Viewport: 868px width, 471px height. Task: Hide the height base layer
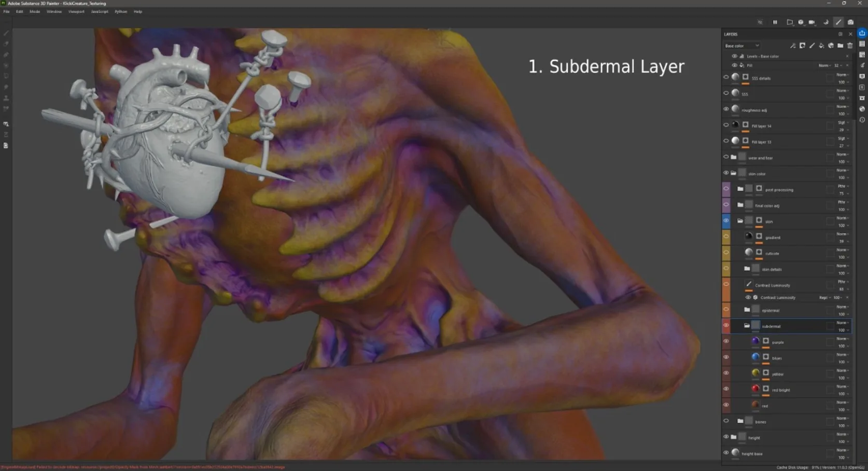(x=726, y=453)
